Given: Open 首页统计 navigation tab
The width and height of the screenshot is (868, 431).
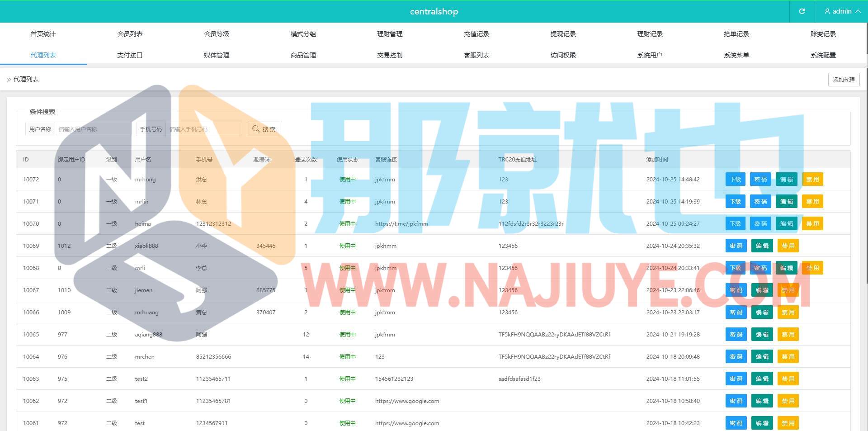Looking at the screenshot, I should 43,34.
